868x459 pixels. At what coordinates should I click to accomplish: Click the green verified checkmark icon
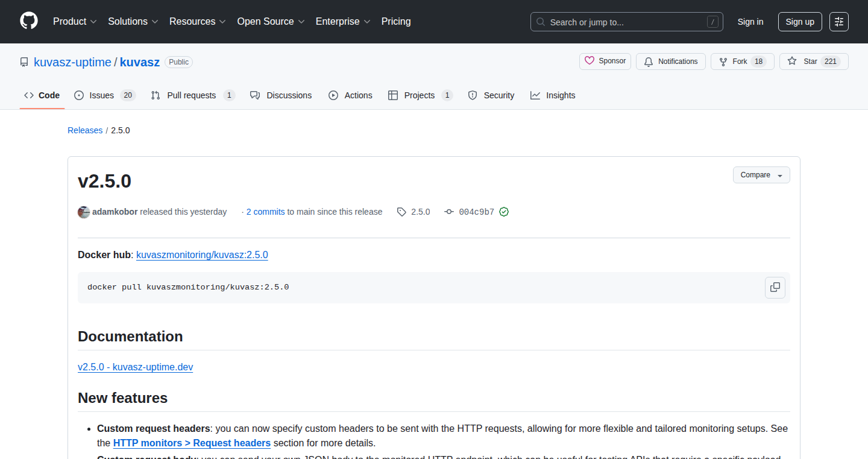pyautogui.click(x=504, y=212)
